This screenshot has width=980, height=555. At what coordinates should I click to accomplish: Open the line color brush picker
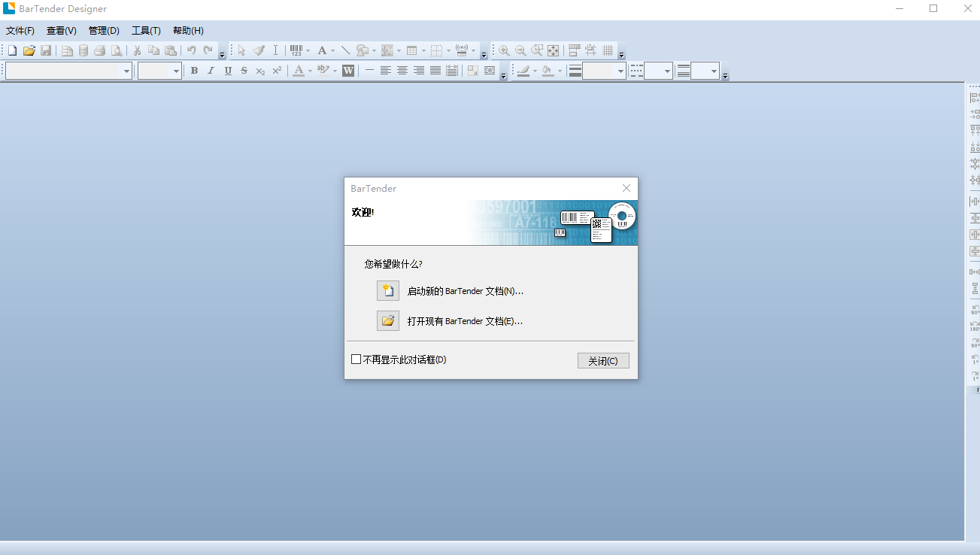point(523,71)
